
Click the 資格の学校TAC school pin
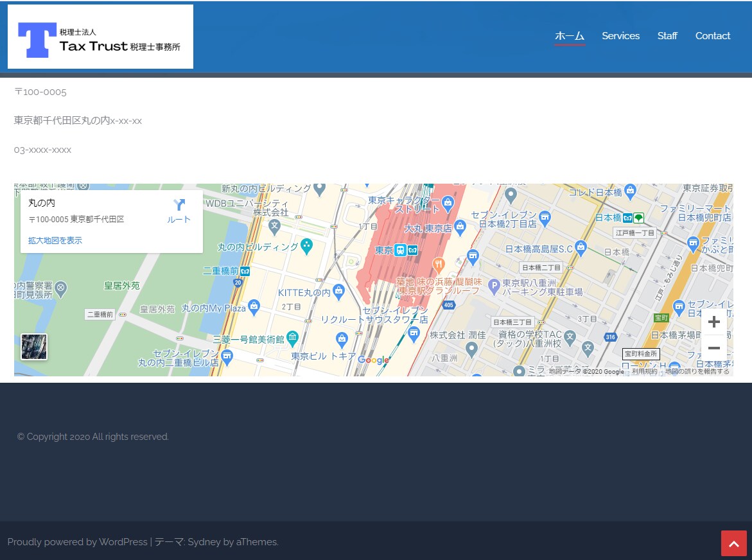click(570, 337)
